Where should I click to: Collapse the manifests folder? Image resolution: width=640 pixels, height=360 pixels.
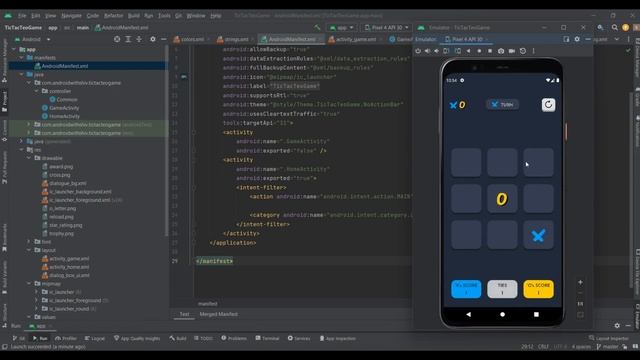tap(22, 58)
